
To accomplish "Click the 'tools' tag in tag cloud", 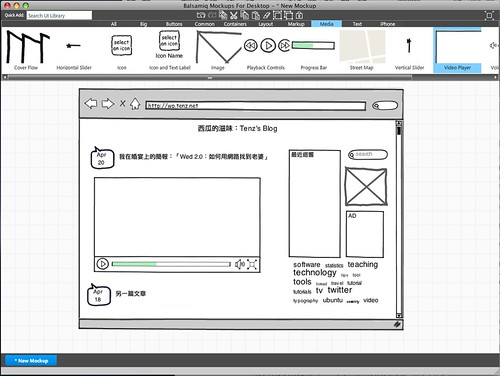I will click(x=302, y=282).
